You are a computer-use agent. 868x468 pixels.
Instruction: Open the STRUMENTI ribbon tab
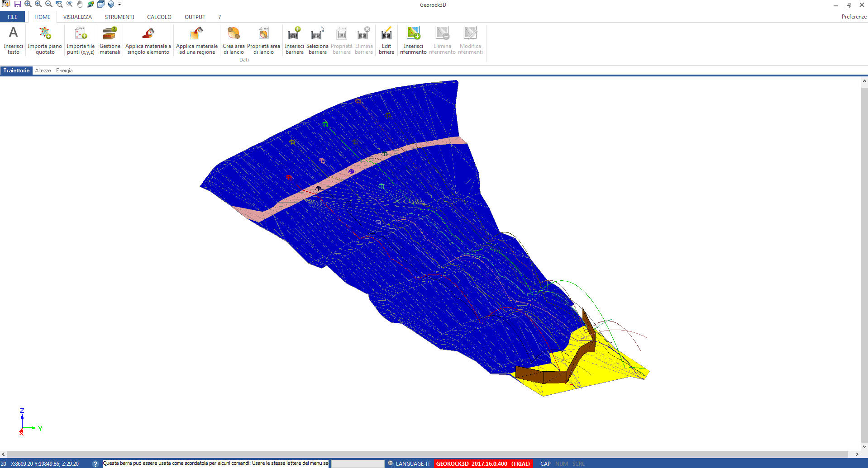tap(119, 17)
